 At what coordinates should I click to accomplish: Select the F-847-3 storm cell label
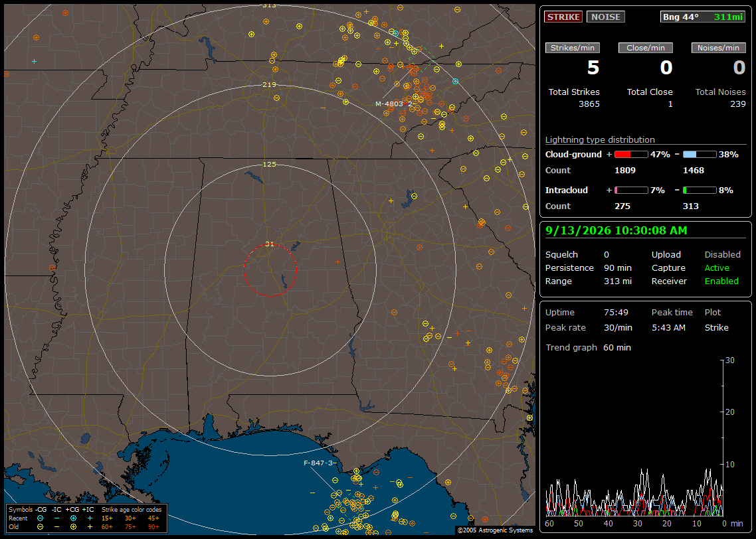point(318,463)
